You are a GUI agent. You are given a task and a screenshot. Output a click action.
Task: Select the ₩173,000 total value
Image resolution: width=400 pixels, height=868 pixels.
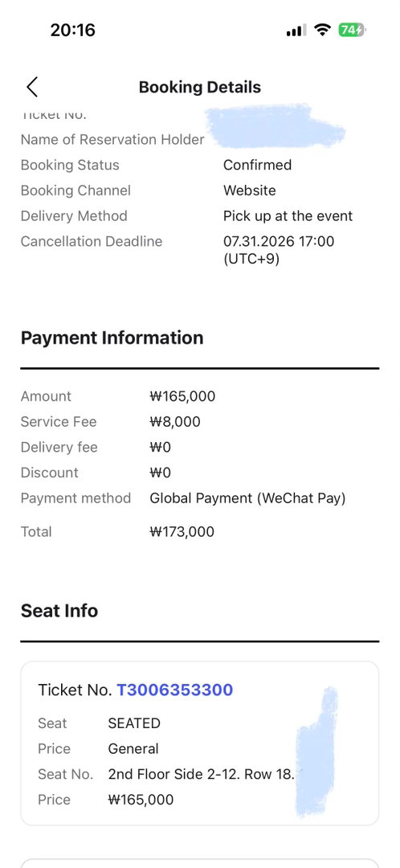tap(182, 532)
